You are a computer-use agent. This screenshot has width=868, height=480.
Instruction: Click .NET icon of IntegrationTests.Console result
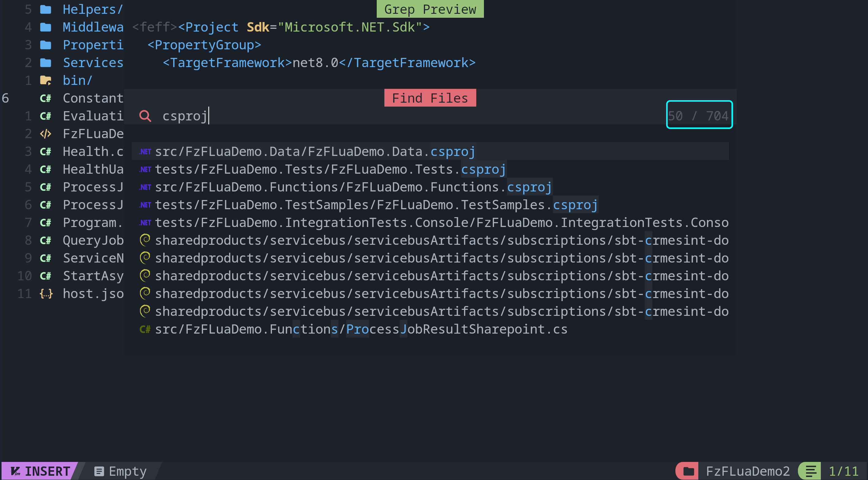point(145,222)
